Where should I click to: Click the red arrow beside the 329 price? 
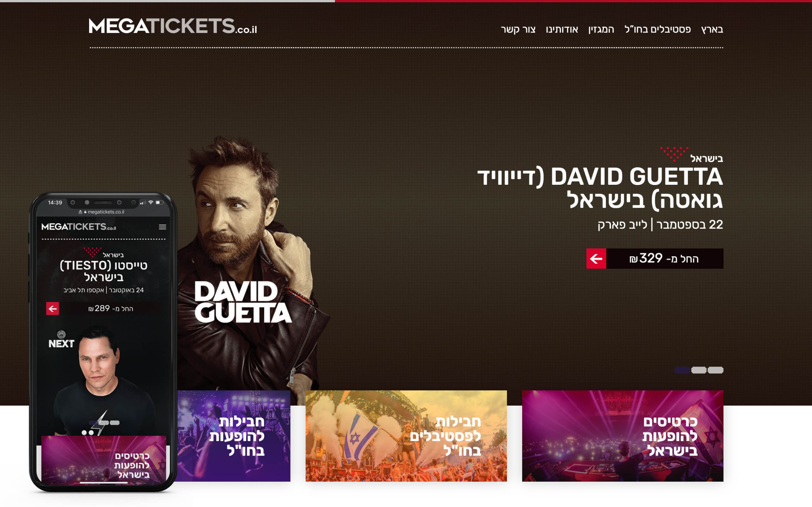(596, 259)
